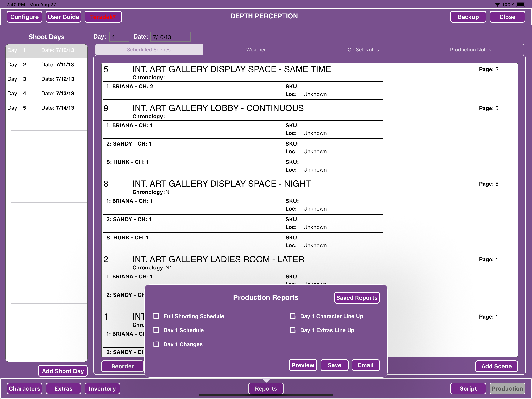
Task: Email the production report
Action: 366,365
